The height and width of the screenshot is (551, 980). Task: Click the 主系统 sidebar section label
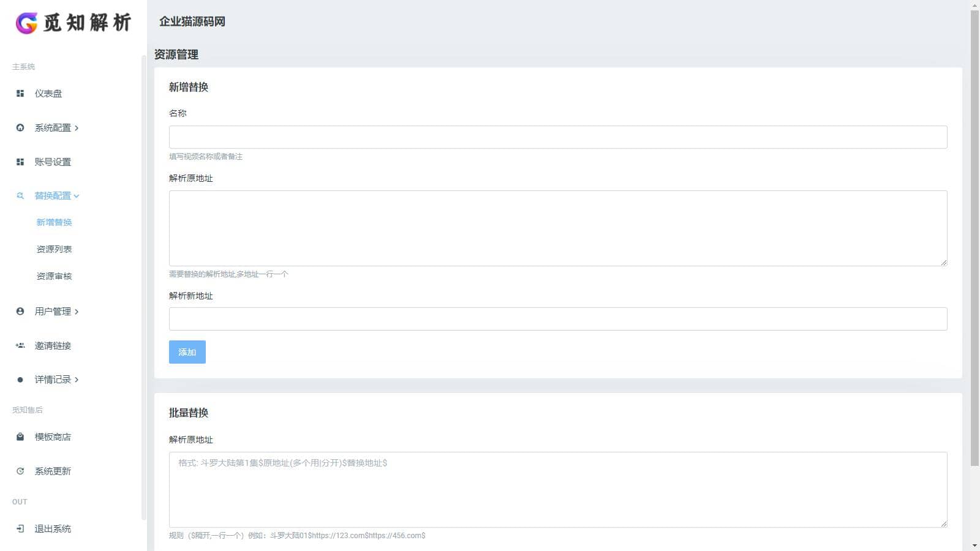[x=24, y=67]
